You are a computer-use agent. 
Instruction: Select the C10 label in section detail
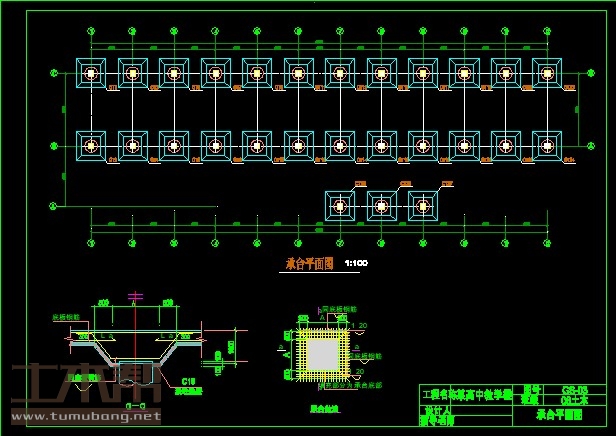189,381
